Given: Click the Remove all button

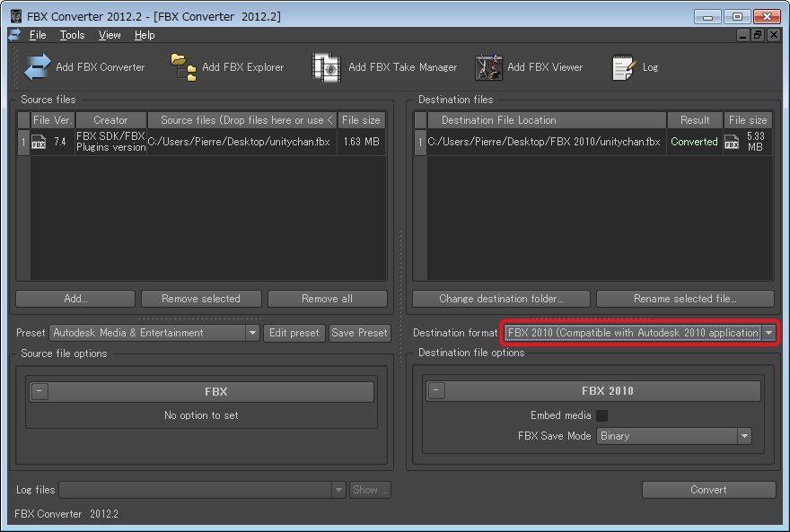Looking at the screenshot, I should click(x=327, y=299).
